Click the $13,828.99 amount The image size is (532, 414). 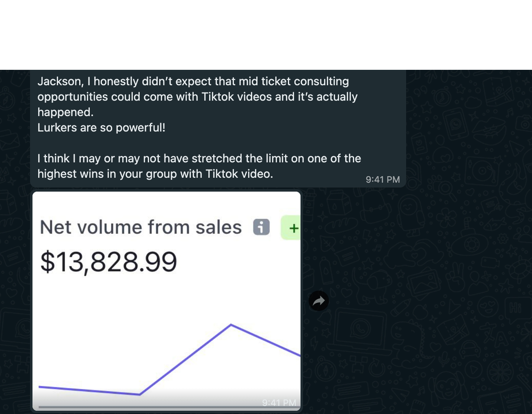[x=108, y=262]
